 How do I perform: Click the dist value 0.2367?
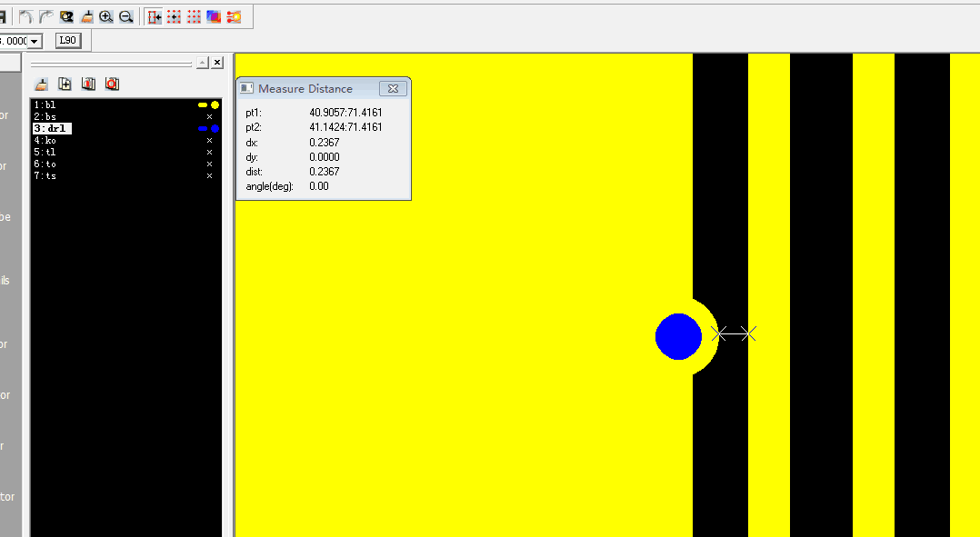(x=325, y=172)
